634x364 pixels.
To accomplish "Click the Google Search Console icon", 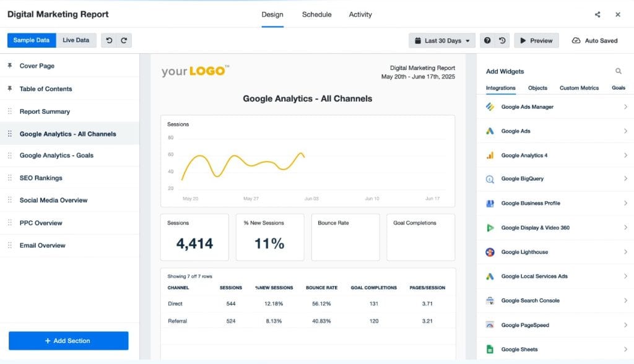I will point(490,300).
